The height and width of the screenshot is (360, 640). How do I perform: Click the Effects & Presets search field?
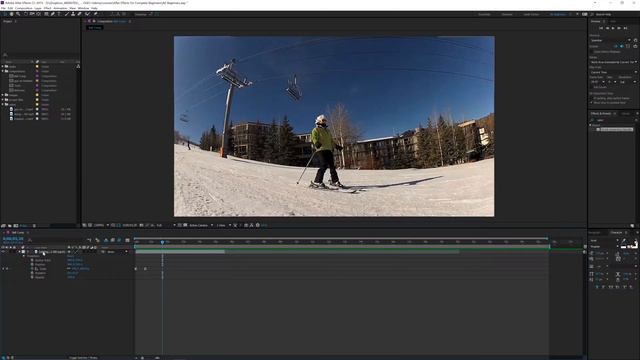(613, 120)
